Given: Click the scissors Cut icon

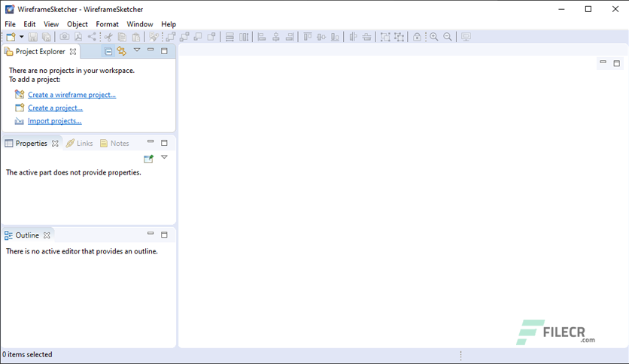Looking at the screenshot, I should click(108, 37).
